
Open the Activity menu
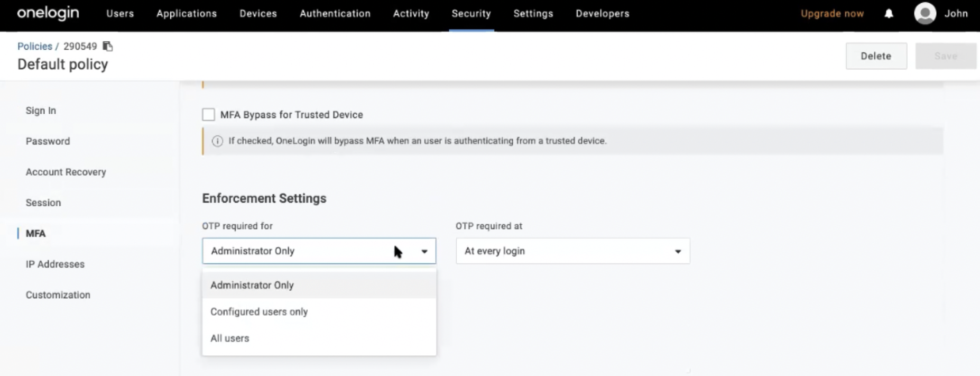click(411, 14)
